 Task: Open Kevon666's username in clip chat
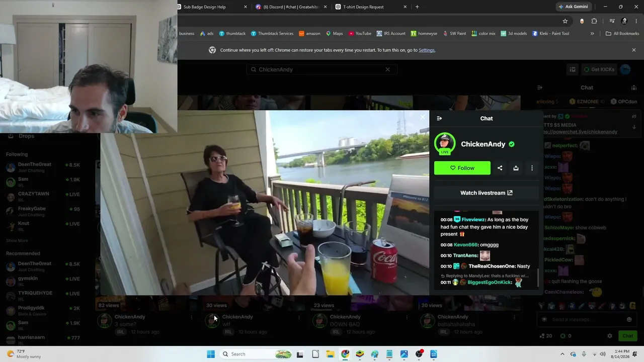[x=465, y=245]
